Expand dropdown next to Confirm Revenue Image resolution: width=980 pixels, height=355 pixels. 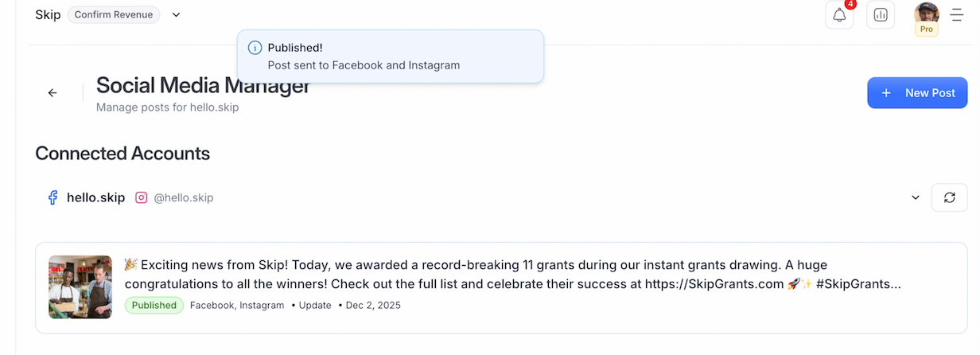pos(176,14)
